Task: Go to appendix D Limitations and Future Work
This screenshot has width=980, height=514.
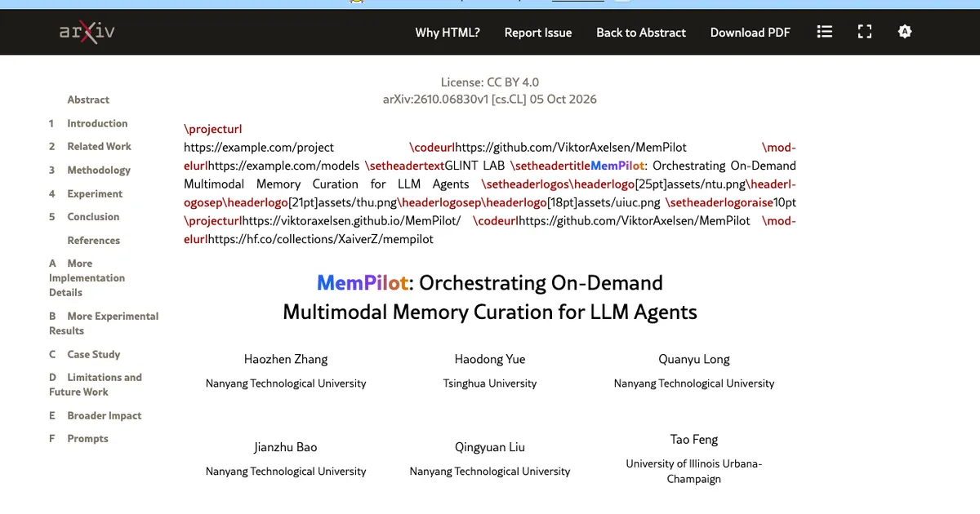Action: tap(96, 384)
